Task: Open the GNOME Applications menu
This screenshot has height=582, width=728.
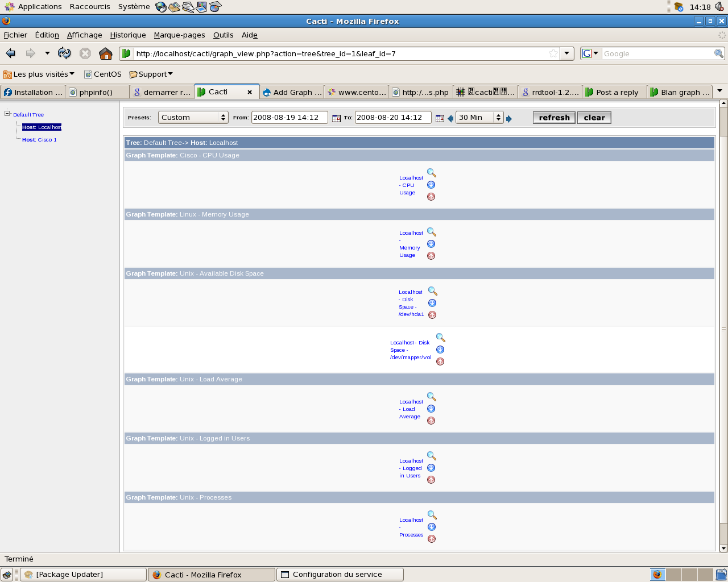Action: point(34,7)
